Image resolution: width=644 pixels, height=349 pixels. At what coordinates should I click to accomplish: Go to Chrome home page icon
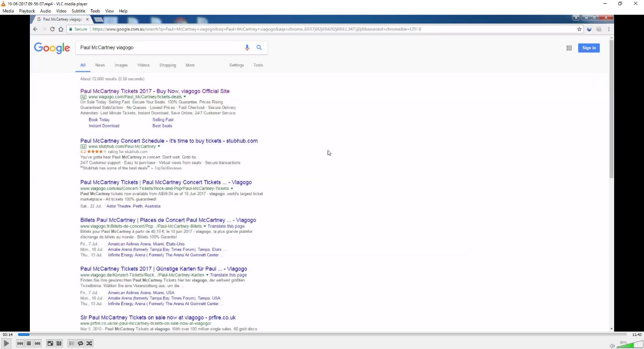point(61,29)
